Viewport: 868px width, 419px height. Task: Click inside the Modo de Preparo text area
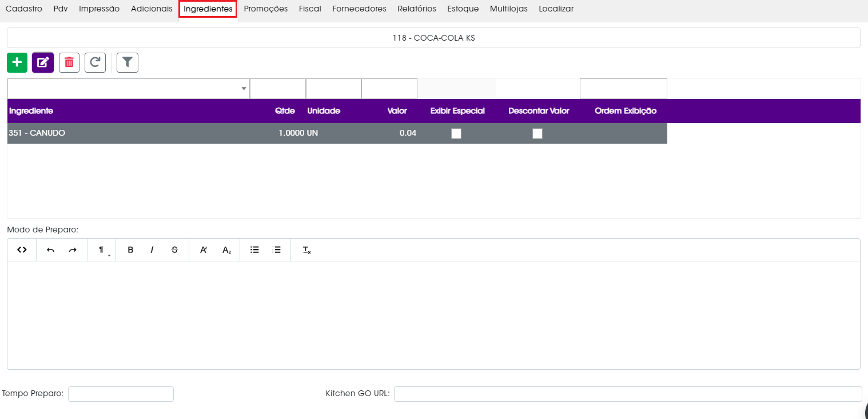433,315
